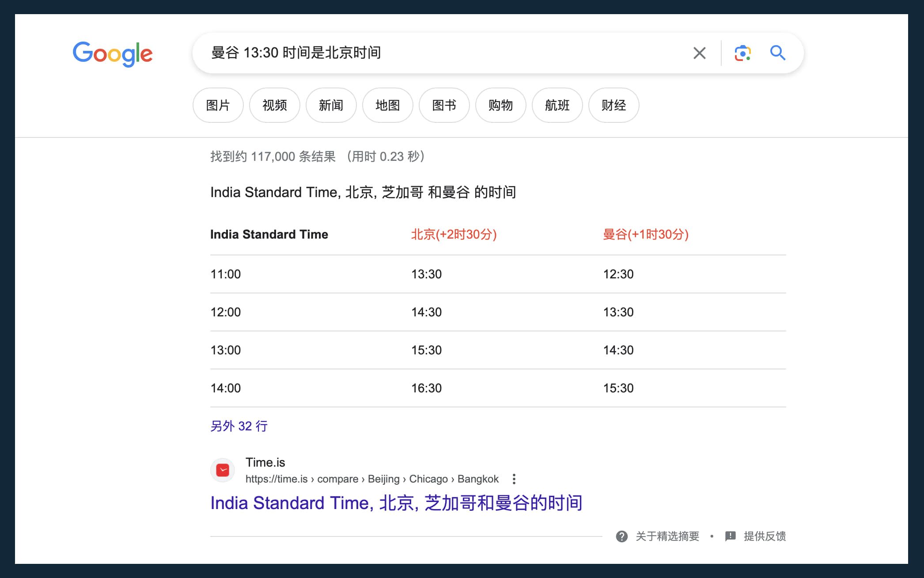This screenshot has width=924, height=578.
Task: Open 关于精选摘要 link
Action: coord(667,536)
